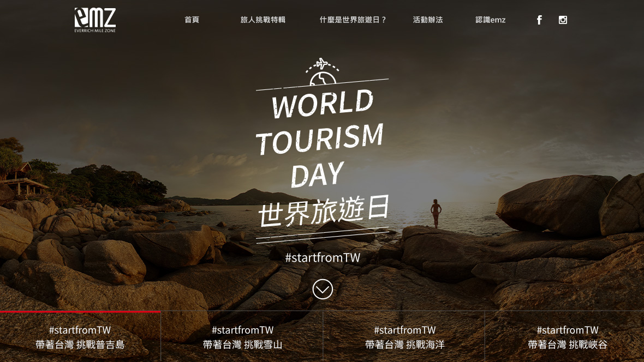Open the 旅人挑戰特輯 menu item

pyautogui.click(x=263, y=20)
